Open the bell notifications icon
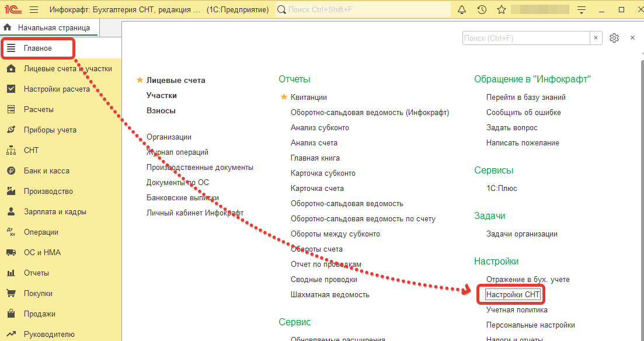Viewport: 644px width, 341px height. coord(462,10)
